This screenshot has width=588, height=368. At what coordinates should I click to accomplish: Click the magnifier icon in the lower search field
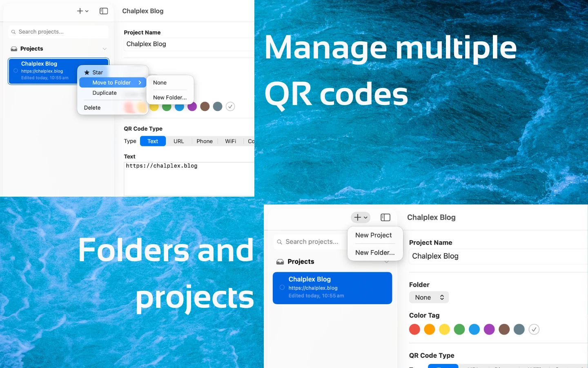click(x=279, y=242)
